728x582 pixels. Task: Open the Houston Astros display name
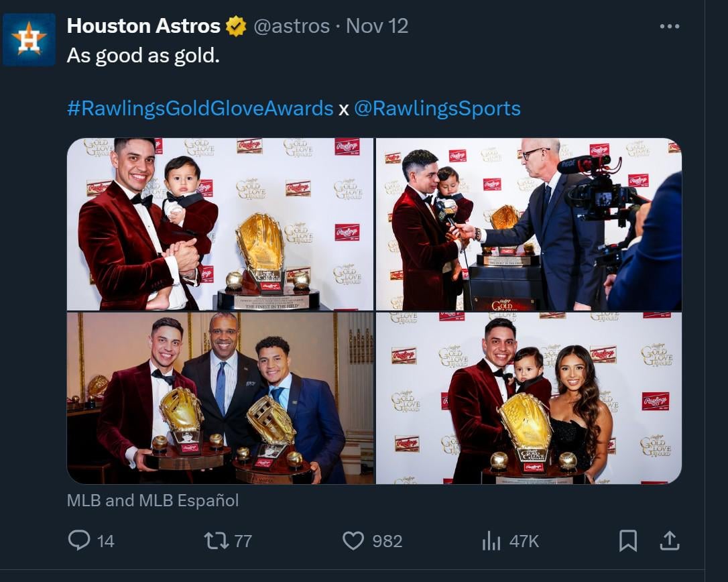143,26
